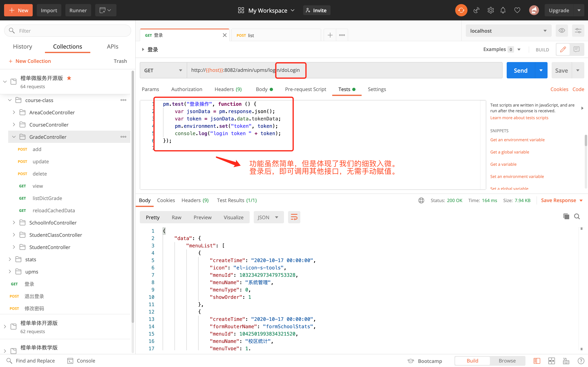588x367 pixels.
Task: Toggle response word wrap icon
Action: pyautogui.click(x=294, y=217)
